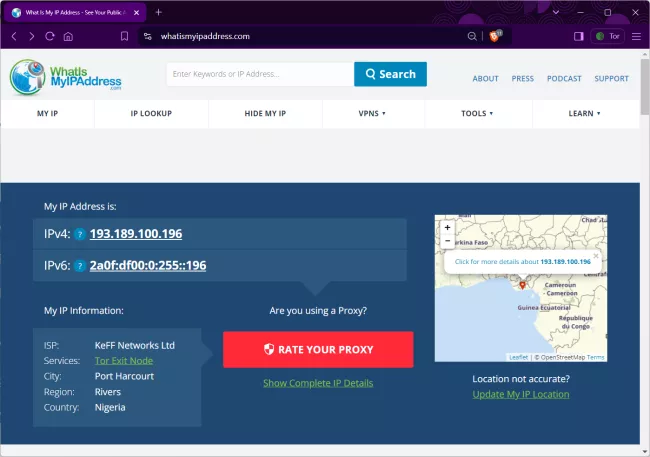The image size is (650, 457).
Task: Click the IPv4 help question icon
Action: [79, 235]
